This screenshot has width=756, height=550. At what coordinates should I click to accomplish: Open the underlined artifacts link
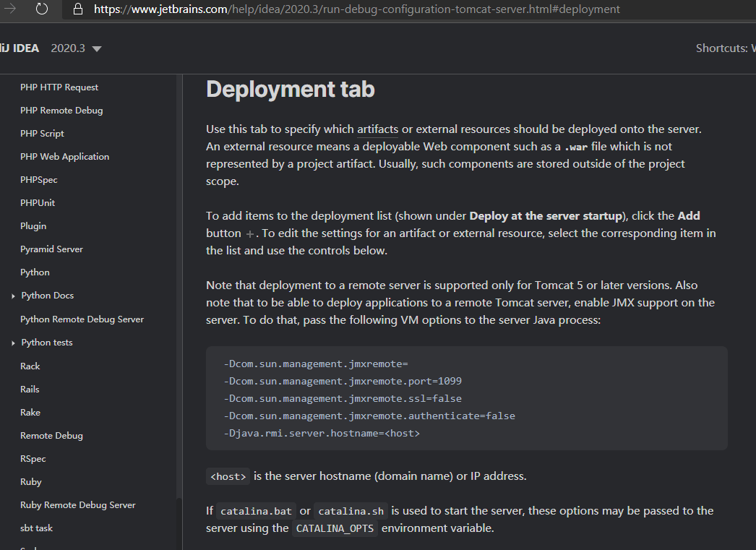point(377,129)
